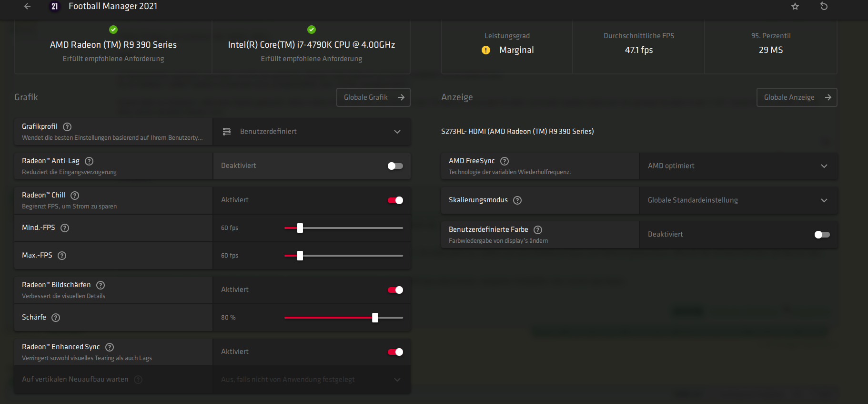Enable the Benutzerdefinierte Farbe toggle
The height and width of the screenshot is (404, 868).
[822, 235]
